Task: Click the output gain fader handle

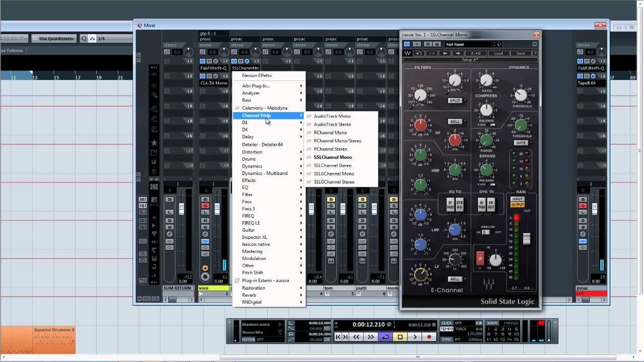Action: pos(527,239)
